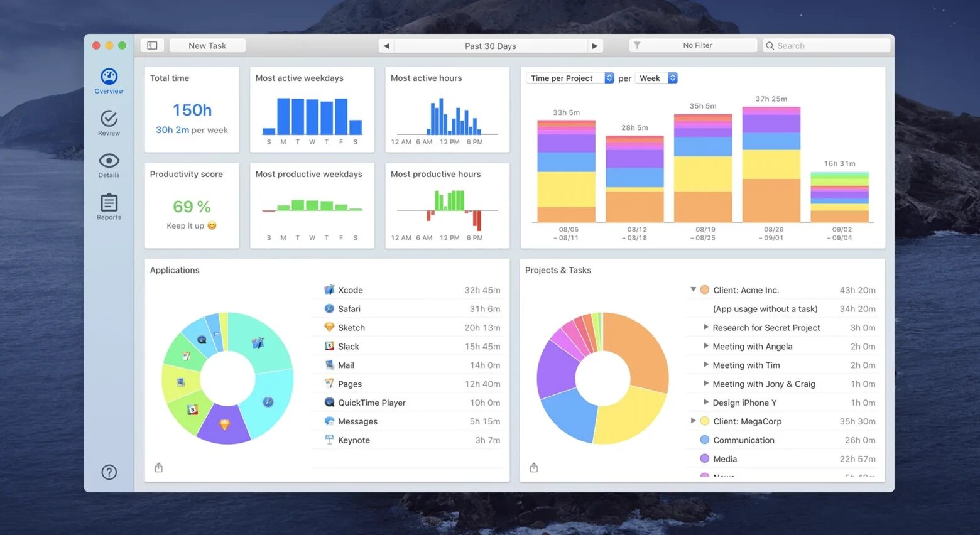980x535 pixels.
Task: Go to the next period arrow
Action: click(595, 46)
